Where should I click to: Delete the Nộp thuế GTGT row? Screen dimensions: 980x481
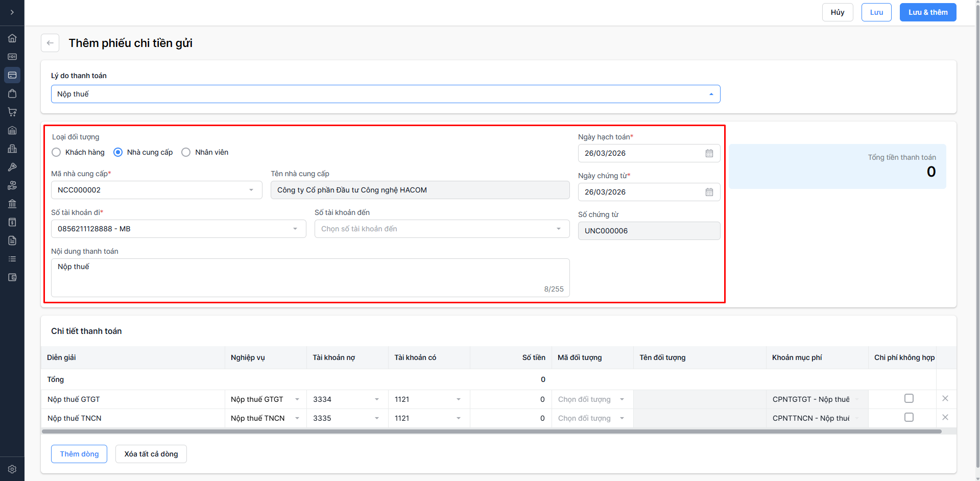pos(945,398)
